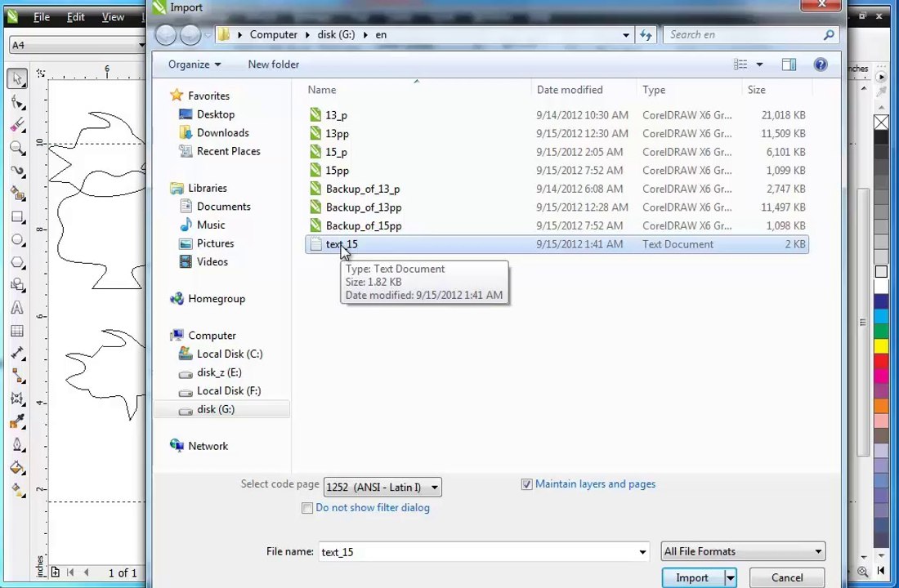
Task: Select Local Disk (C:) in navigation pane
Action: [229, 354]
